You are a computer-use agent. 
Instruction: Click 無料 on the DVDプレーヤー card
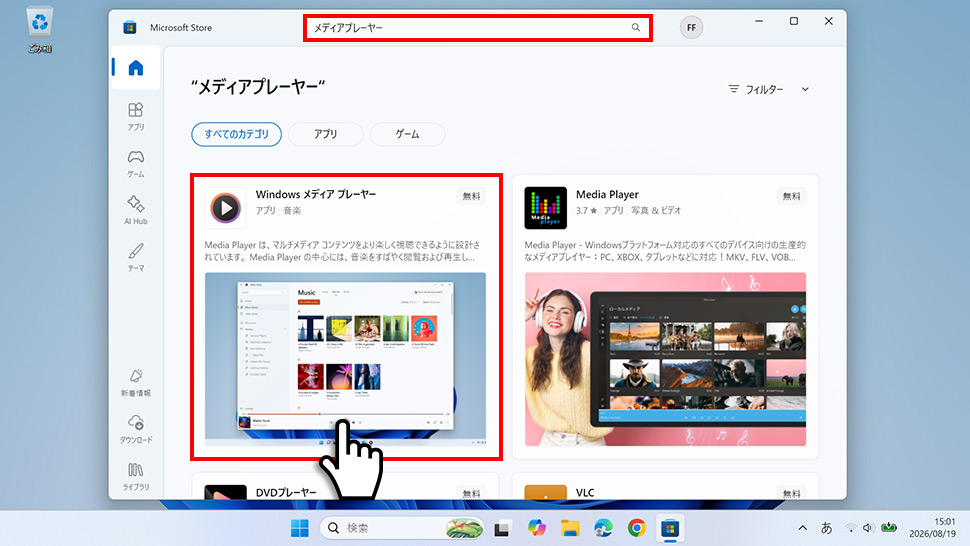471,493
